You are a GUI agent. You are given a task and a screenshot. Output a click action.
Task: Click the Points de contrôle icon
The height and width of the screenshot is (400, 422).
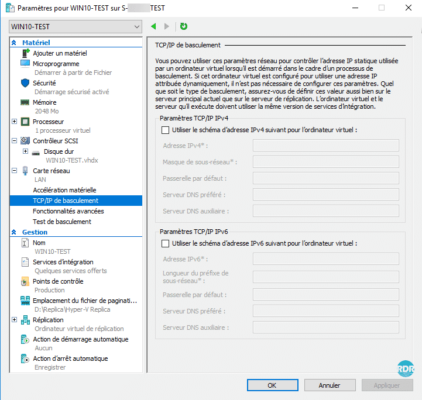click(x=25, y=281)
